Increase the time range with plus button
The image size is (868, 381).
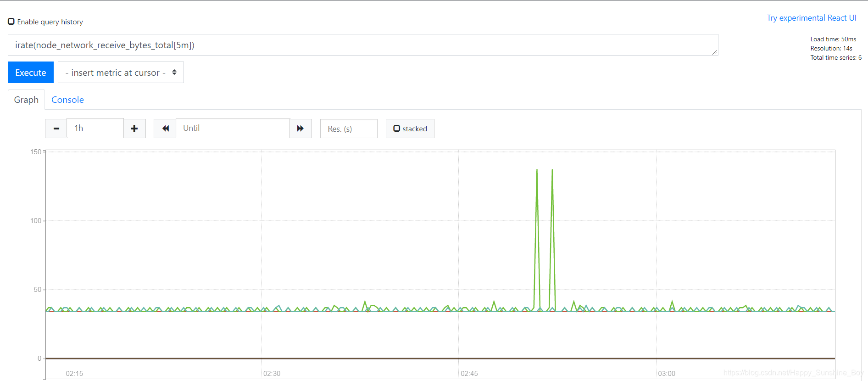(134, 129)
